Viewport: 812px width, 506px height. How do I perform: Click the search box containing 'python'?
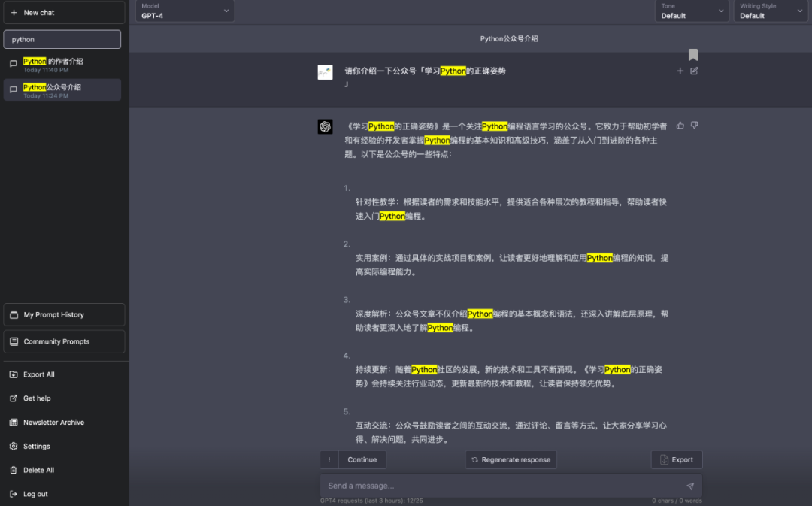click(x=62, y=39)
